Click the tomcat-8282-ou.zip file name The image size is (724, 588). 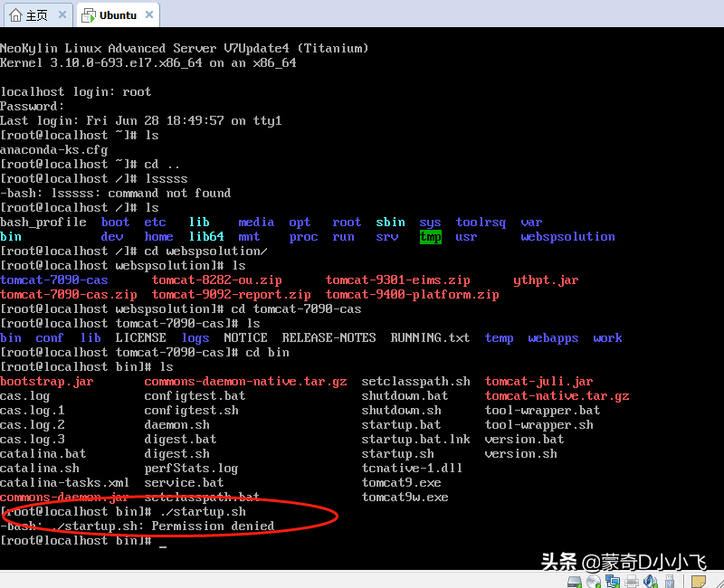[217, 280]
